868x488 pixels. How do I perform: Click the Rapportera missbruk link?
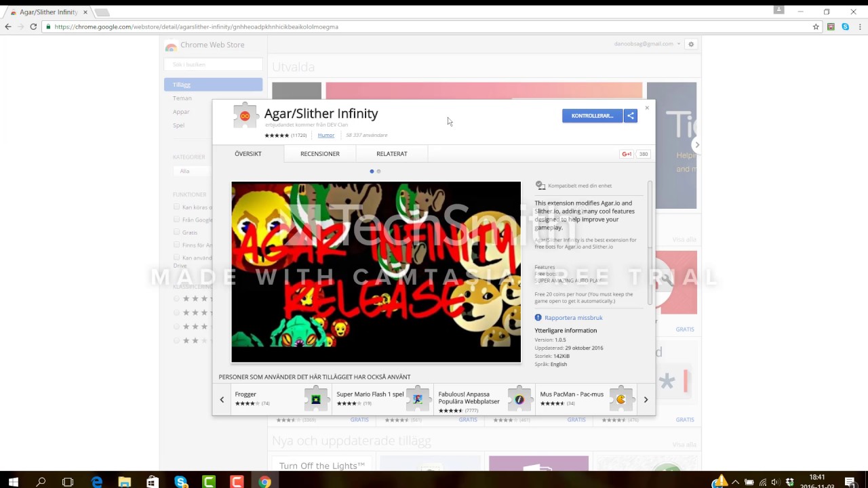tap(574, 318)
